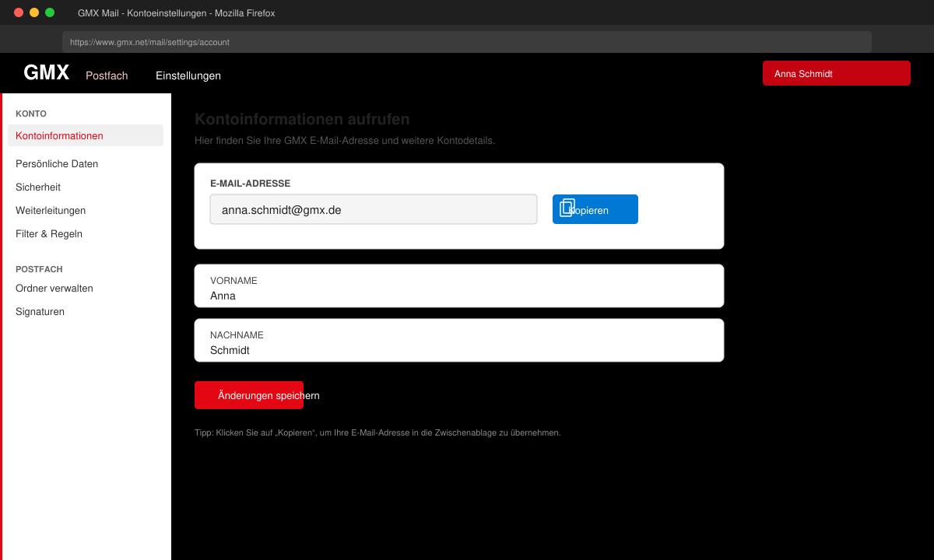Image resolution: width=934 pixels, height=560 pixels.
Task: Open Ordner verwalten in the sidebar
Action: click(54, 289)
